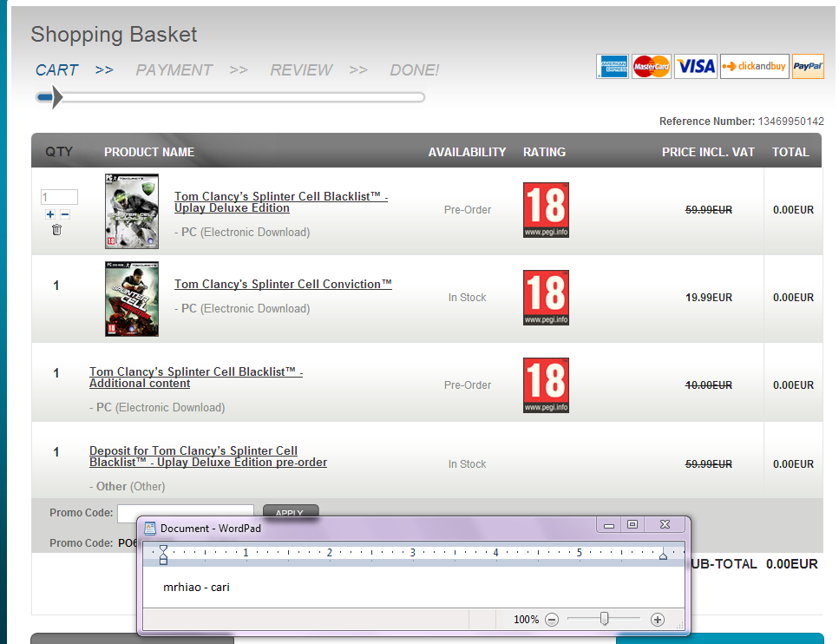
Task: Zoom in with WordPad plus button
Action: click(657, 620)
